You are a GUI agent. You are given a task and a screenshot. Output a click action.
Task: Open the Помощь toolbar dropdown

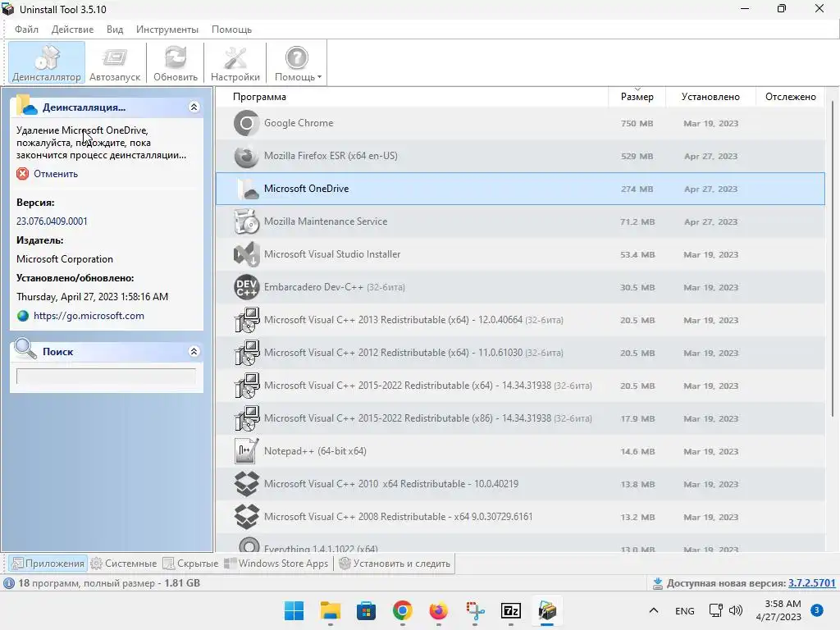tap(297, 62)
